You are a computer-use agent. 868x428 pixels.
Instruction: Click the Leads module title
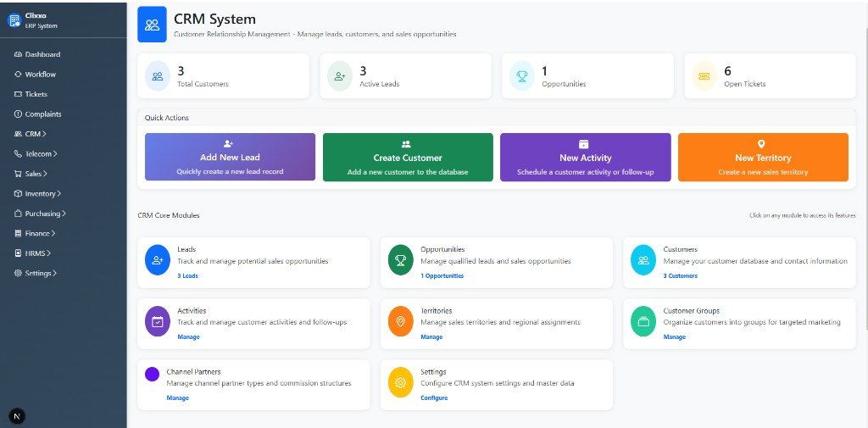pyautogui.click(x=186, y=250)
